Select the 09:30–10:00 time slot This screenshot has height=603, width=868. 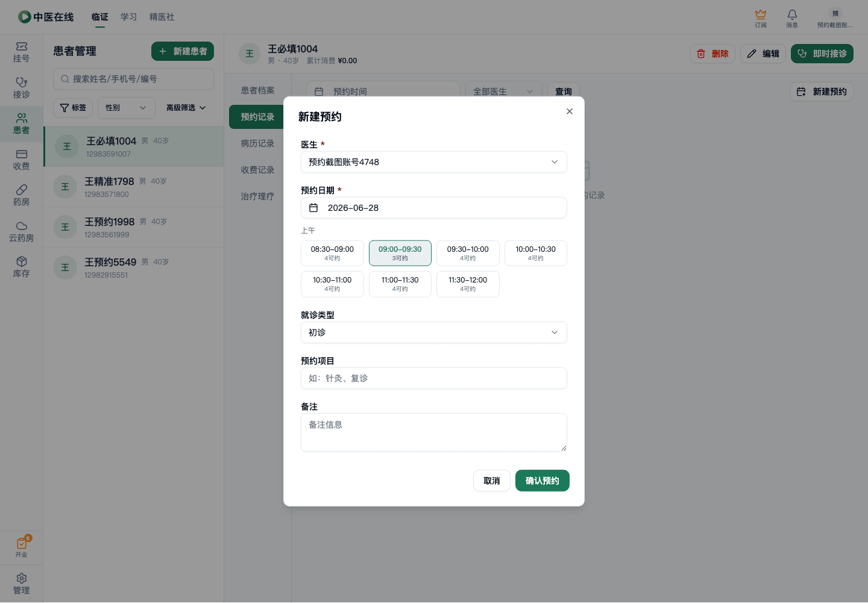click(468, 253)
